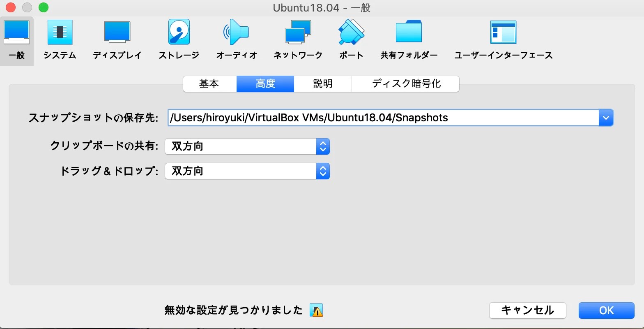Image resolution: width=644 pixels, height=329 pixels.
Task: Confirm settings with the OK button
Action: pos(607,310)
